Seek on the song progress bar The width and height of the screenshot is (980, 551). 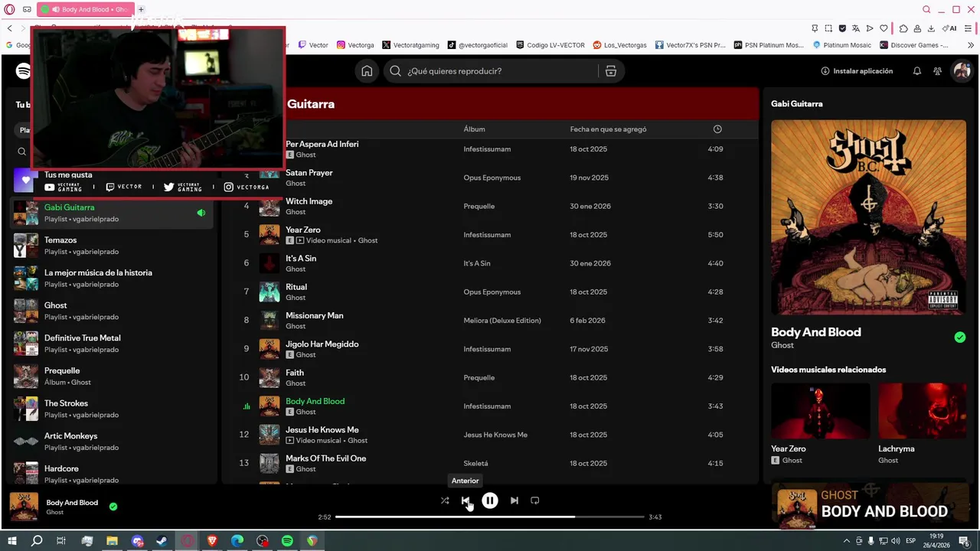tap(490, 517)
